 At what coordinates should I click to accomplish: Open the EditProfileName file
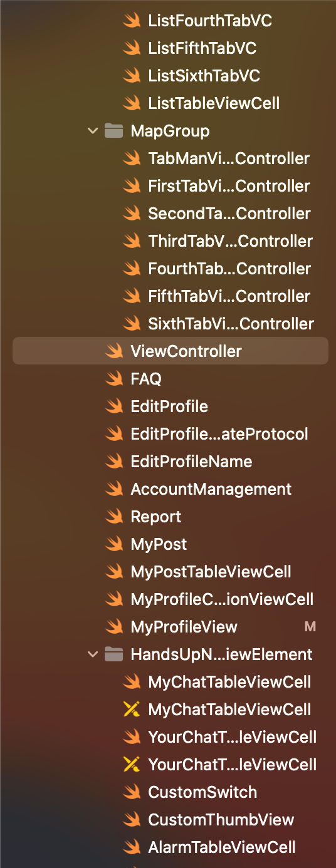191,462
